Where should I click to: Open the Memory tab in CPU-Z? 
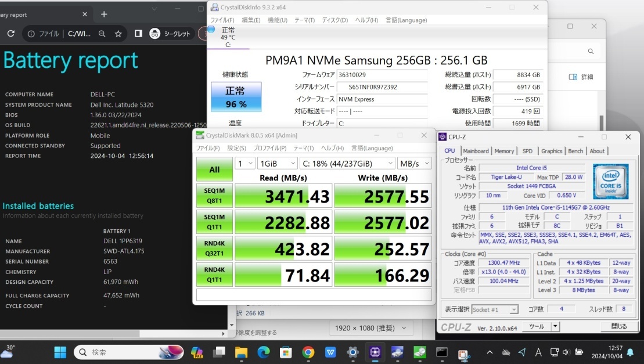(504, 151)
